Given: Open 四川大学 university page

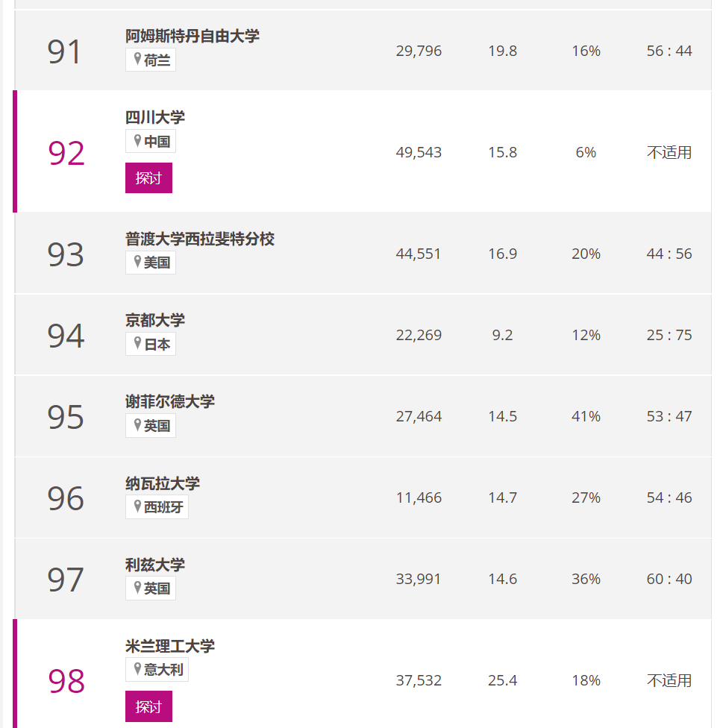Looking at the screenshot, I should pyautogui.click(x=155, y=117).
